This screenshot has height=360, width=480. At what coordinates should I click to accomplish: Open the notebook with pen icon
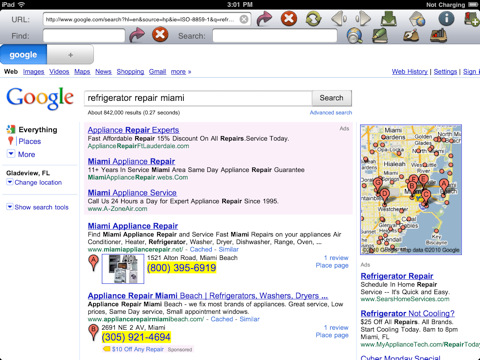tap(380, 35)
